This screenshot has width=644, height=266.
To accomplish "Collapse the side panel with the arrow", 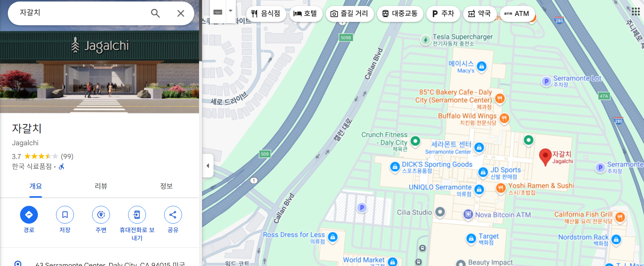I will pos(208,166).
